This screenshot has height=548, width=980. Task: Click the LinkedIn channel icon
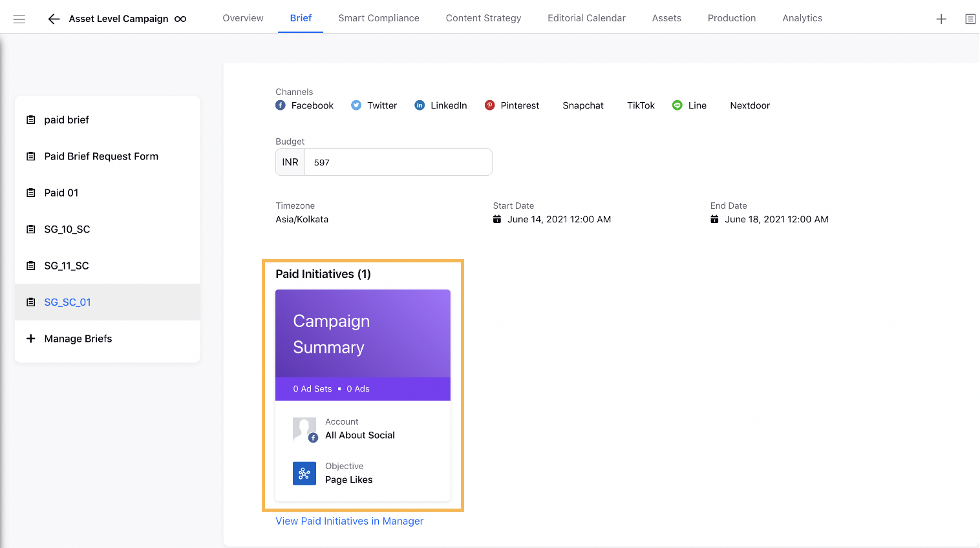pyautogui.click(x=420, y=105)
